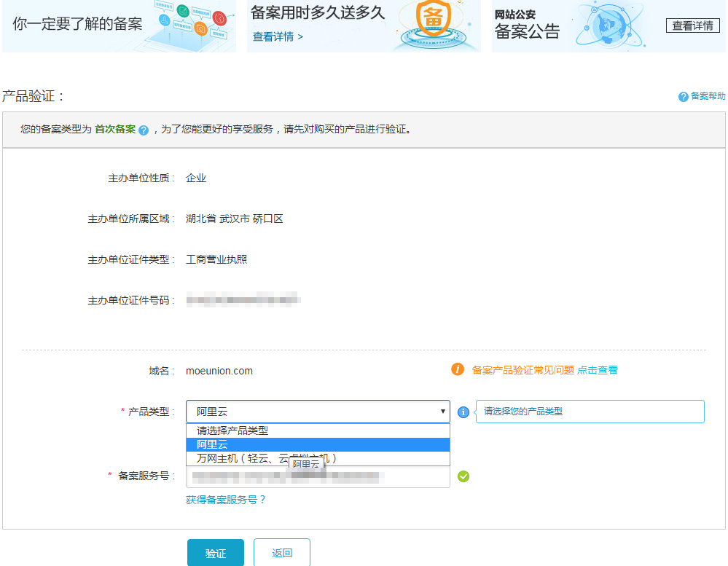Screen dimensions: 728x566
Task: Click 查看详情 > link in middle banner
Action: click(x=278, y=36)
